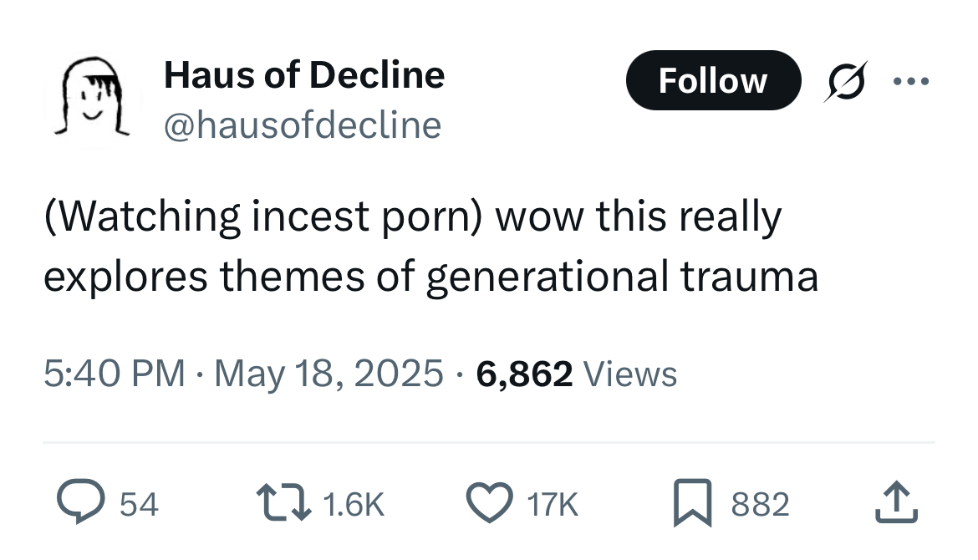This screenshot has width=978, height=560.
Task: Click the 882 bookmarks count
Action: point(761,504)
